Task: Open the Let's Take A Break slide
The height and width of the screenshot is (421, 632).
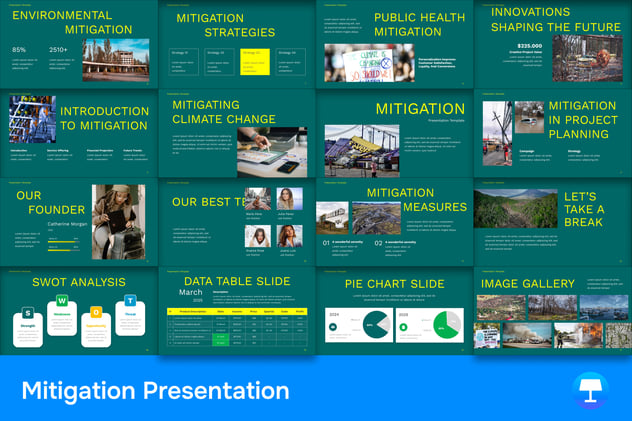Action: [553, 222]
